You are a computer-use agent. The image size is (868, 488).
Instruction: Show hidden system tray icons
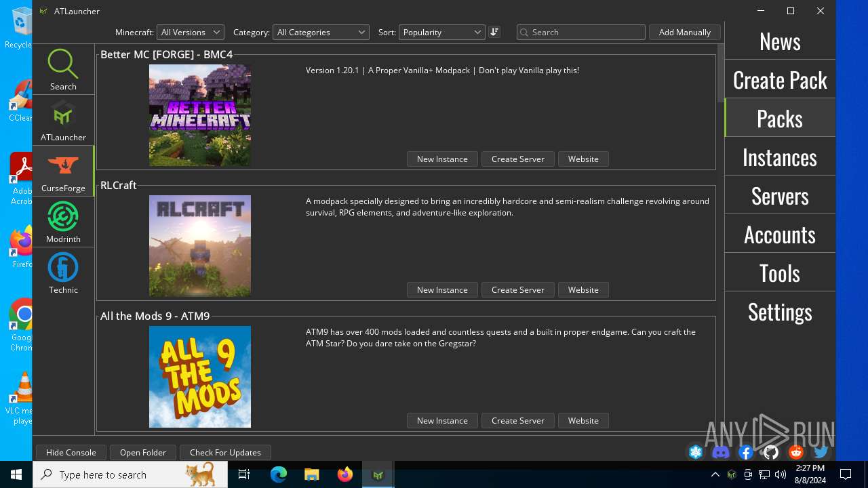click(715, 474)
